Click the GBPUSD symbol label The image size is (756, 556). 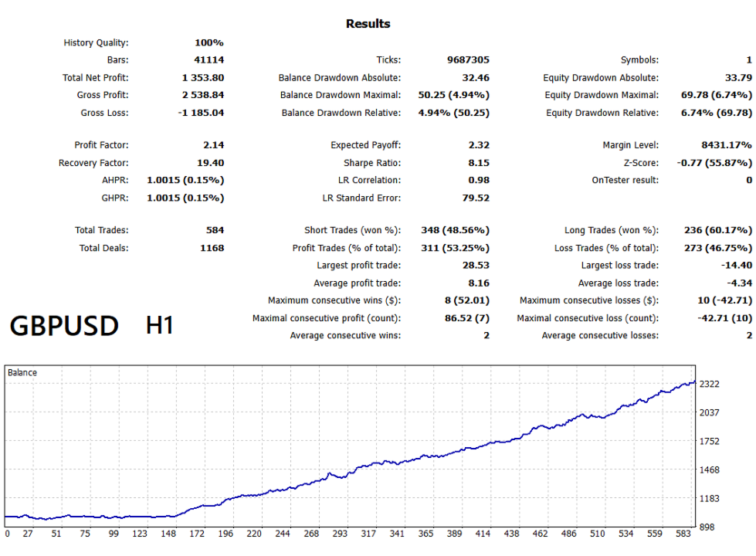click(64, 326)
